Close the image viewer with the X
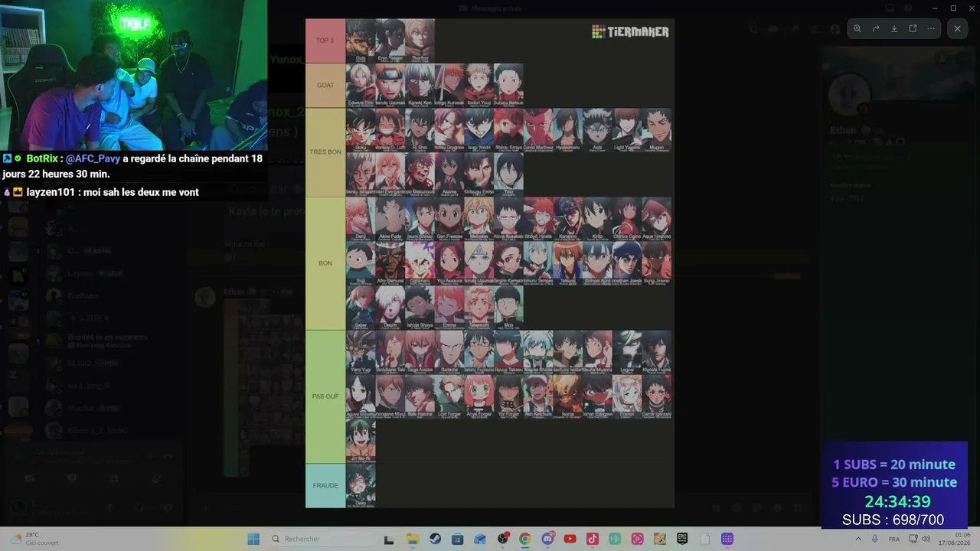Screen dimensions: 980x551 coord(957,28)
